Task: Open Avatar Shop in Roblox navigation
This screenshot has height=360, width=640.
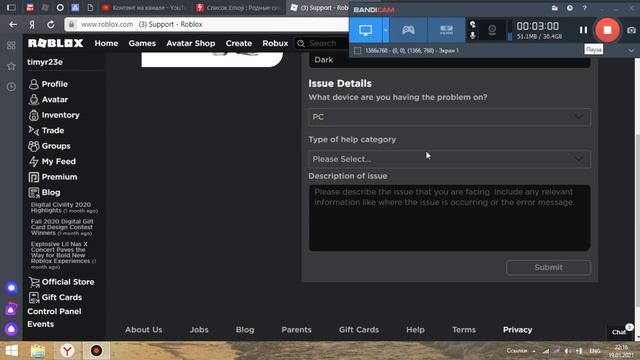Action: [191, 43]
